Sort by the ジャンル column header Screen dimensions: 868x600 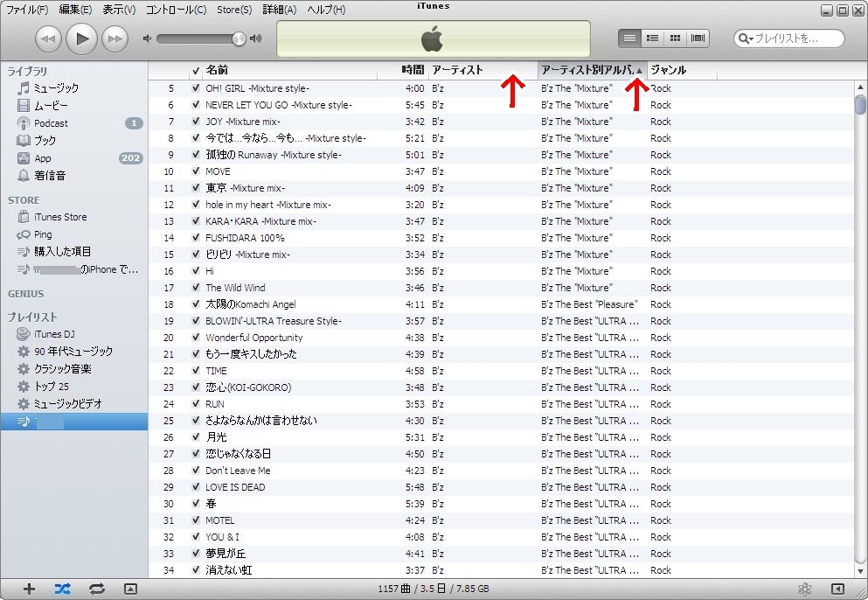pyautogui.click(x=682, y=70)
